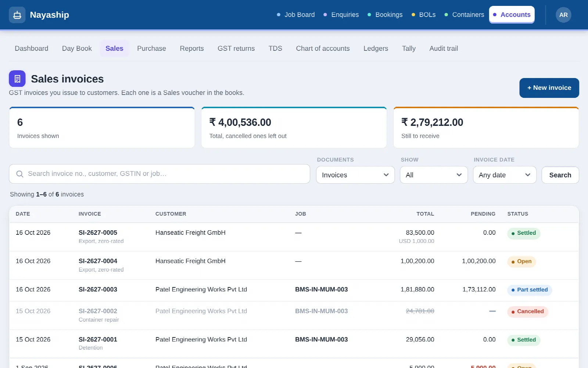Open invoice SI-2627-0005
Screen dimensions: 588x368
pos(98,233)
